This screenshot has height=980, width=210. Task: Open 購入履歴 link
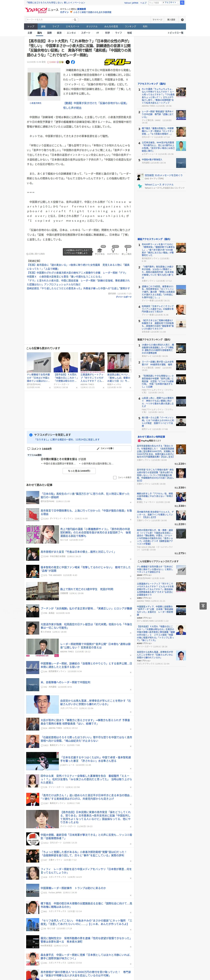(x=171, y=19)
